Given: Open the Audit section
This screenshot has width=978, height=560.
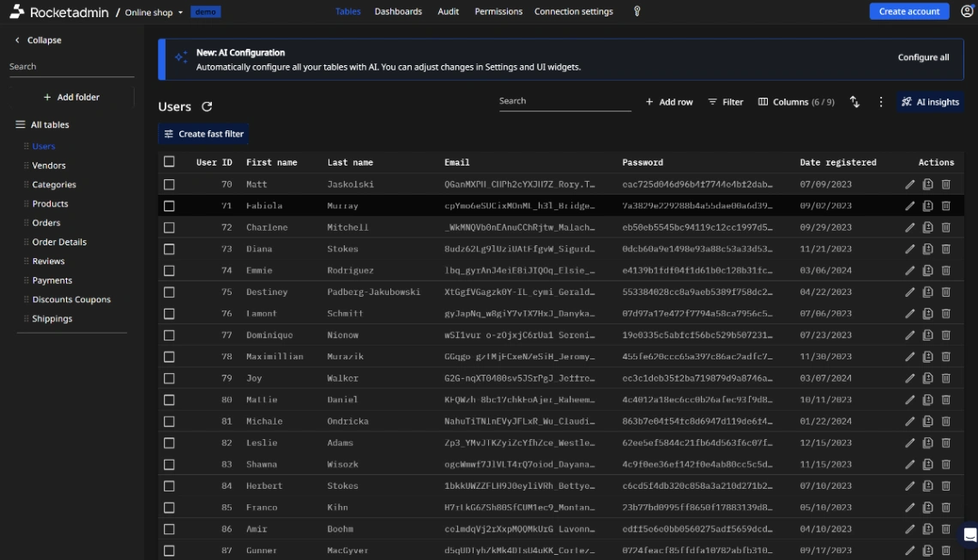Looking at the screenshot, I should point(448,11).
